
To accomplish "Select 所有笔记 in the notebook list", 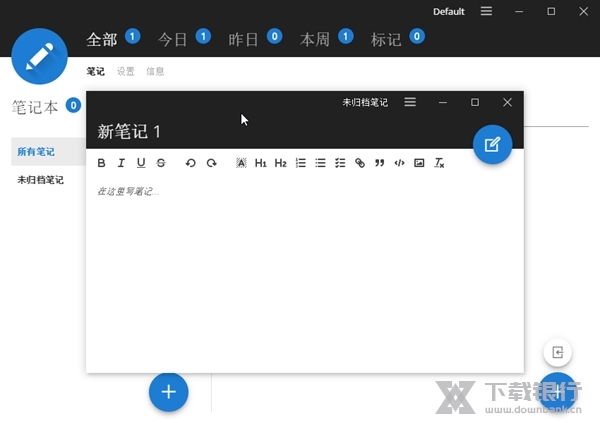I will click(x=49, y=152).
